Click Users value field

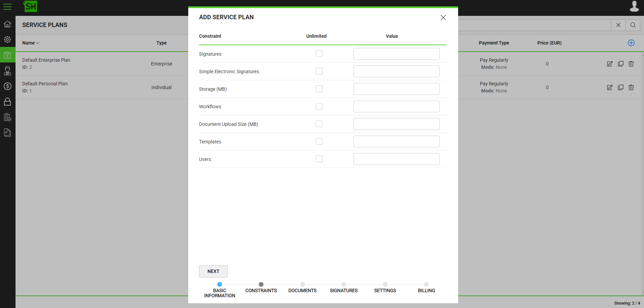point(396,159)
